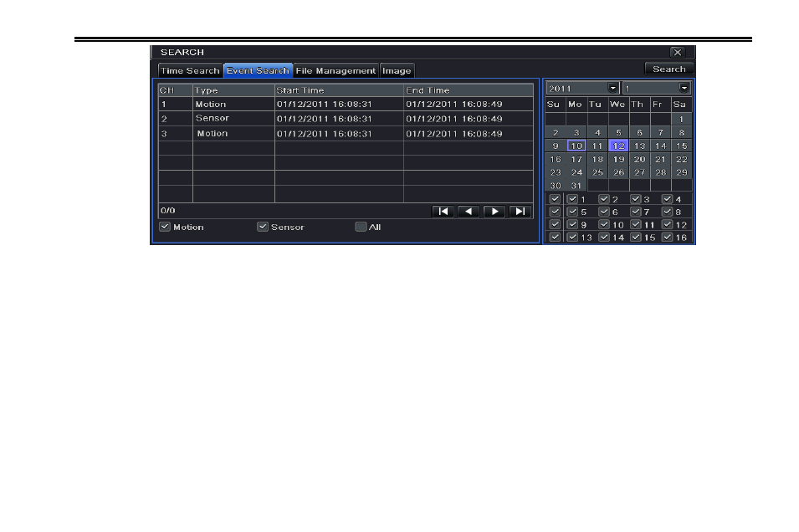Select channel 1 Motion event row
The height and width of the screenshot is (532, 799).
[x=346, y=104]
